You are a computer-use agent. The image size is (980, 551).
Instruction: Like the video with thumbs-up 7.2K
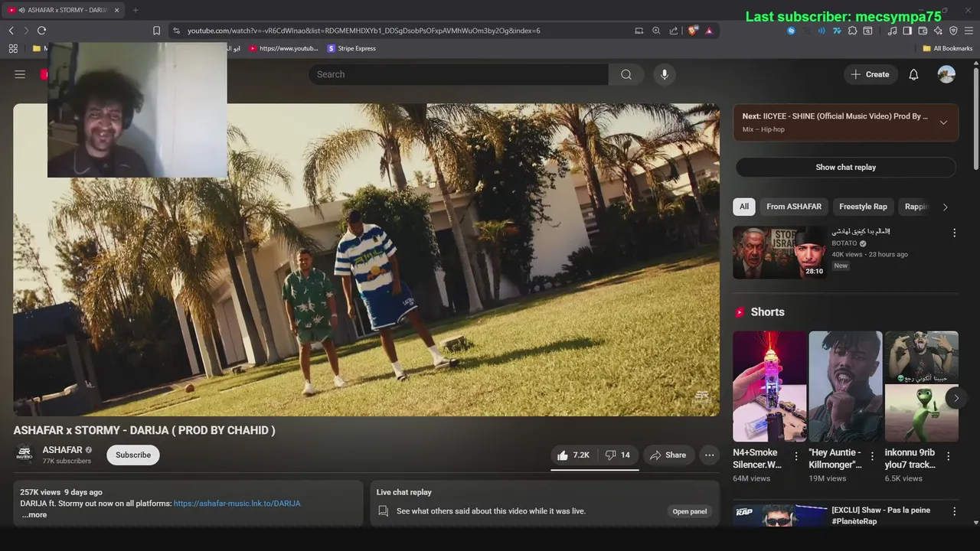pyautogui.click(x=573, y=455)
